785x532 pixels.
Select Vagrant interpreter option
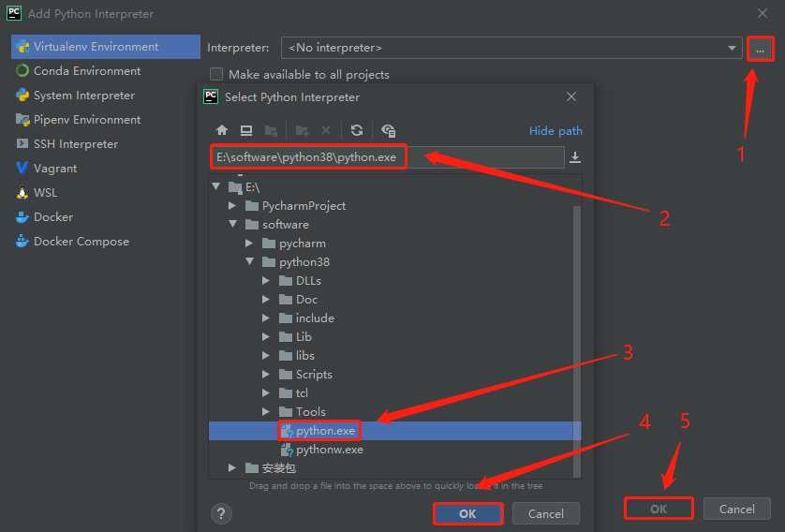pos(106,169)
